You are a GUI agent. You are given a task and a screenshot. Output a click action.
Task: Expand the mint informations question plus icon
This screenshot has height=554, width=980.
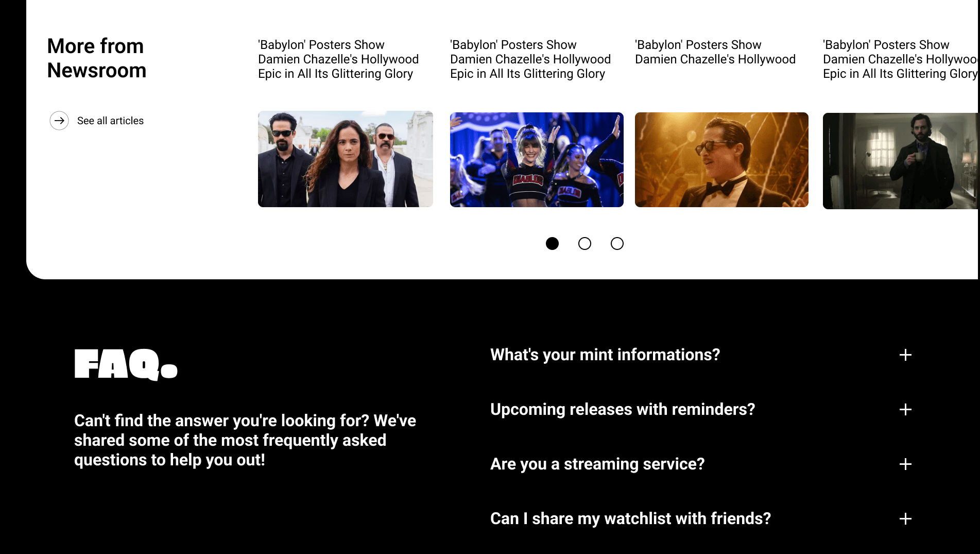(905, 355)
